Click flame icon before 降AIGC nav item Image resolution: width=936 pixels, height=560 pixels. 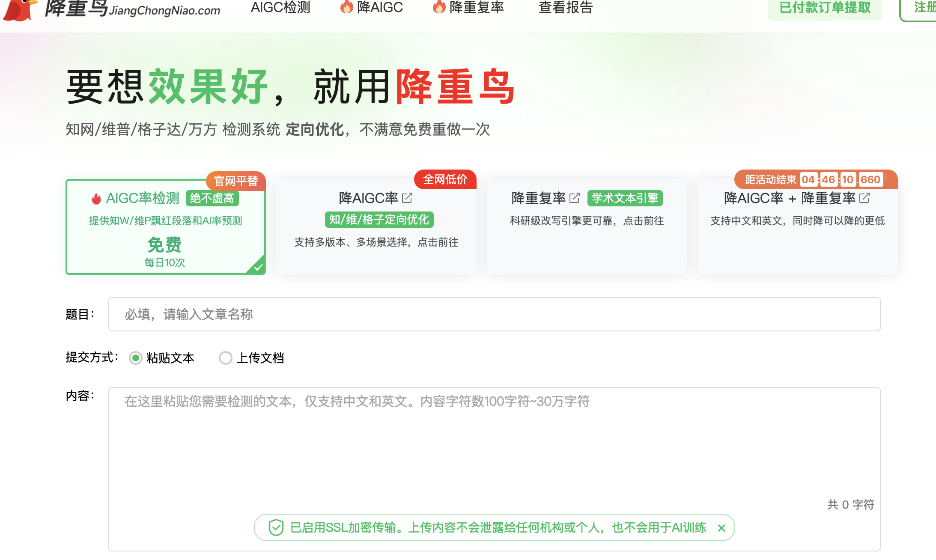coord(346,7)
